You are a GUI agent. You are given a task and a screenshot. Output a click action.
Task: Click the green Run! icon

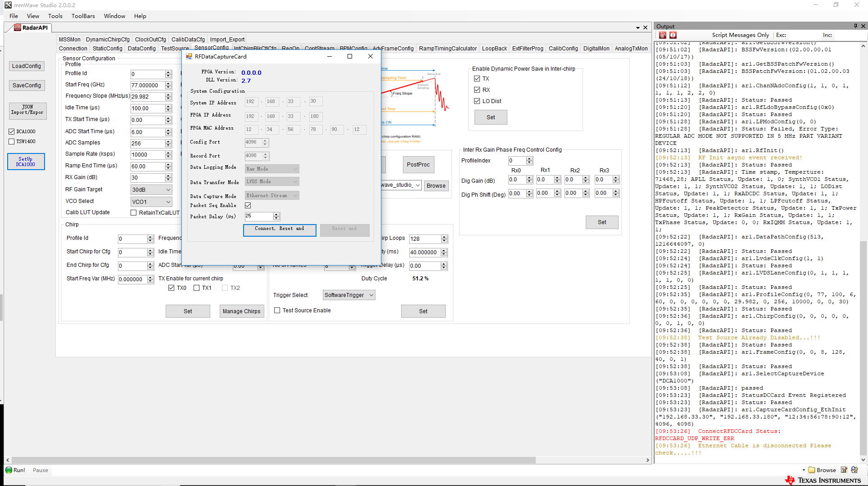tap(9, 470)
